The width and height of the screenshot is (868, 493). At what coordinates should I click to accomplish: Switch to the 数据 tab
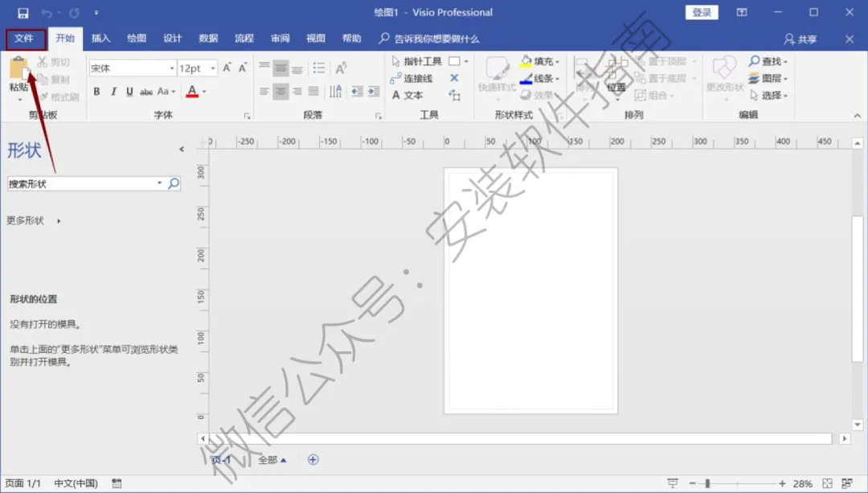pyautogui.click(x=209, y=39)
